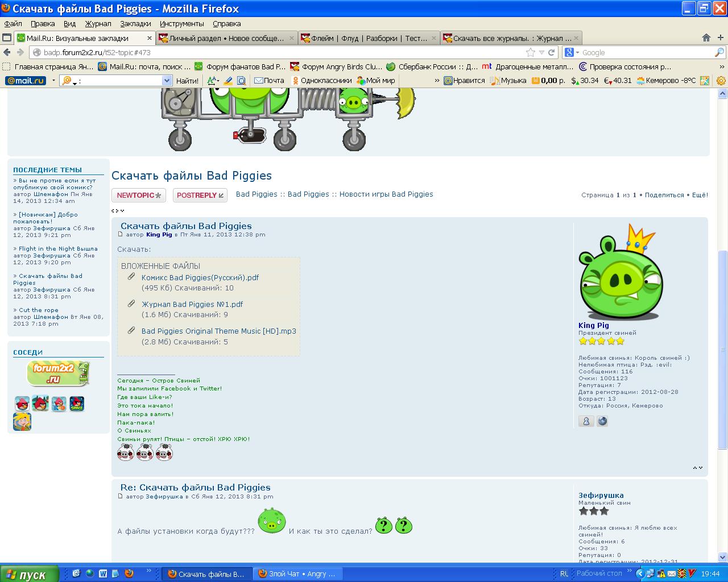The width and height of the screenshot is (728, 582).
Task: Click the paperclip icon beside Журнал Bad Piggies №1.pdf
Action: click(131, 304)
